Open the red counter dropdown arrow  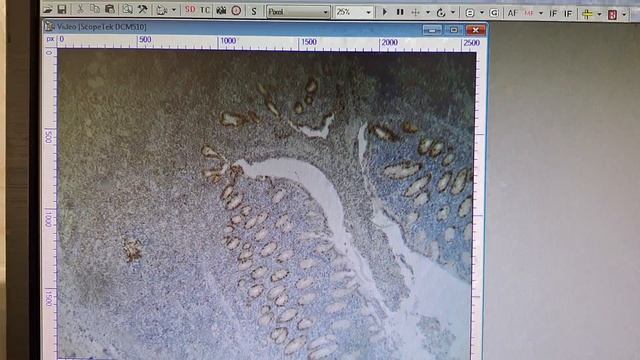(624, 15)
